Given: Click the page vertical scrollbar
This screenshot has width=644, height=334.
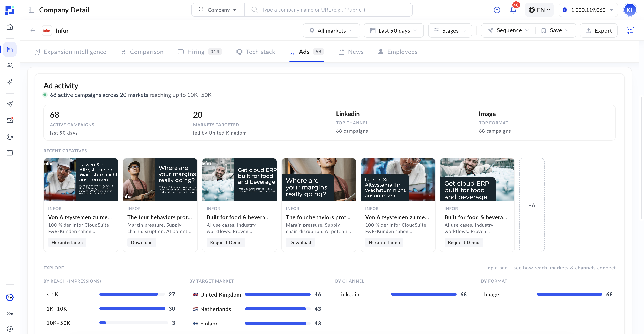Looking at the screenshot, I should click(x=641, y=158).
